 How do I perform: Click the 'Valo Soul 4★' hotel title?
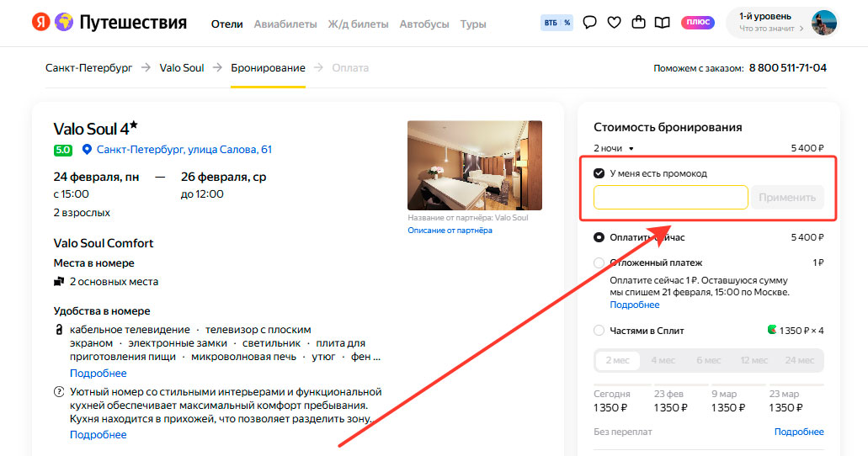click(x=95, y=129)
